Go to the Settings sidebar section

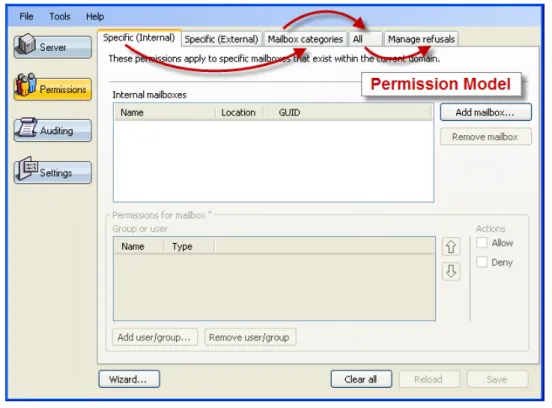click(53, 172)
